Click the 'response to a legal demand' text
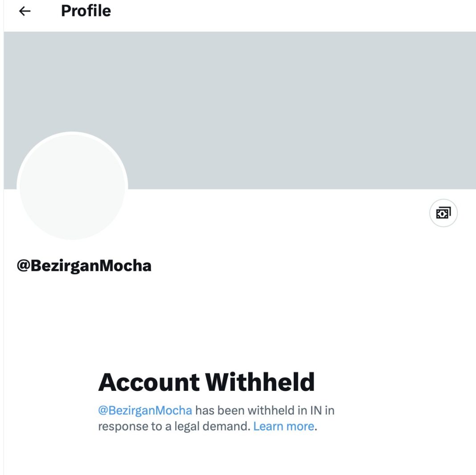This screenshot has width=476, height=475. tap(173, 426)
